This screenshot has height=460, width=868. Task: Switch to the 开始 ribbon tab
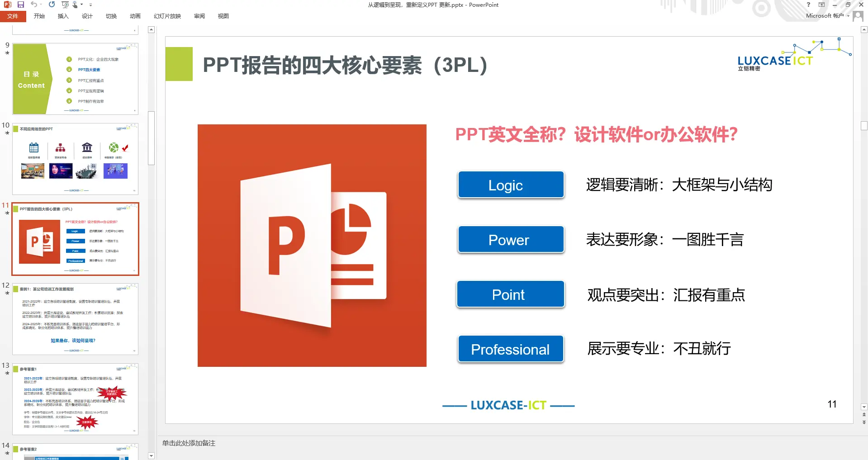(x=39, y=16)
